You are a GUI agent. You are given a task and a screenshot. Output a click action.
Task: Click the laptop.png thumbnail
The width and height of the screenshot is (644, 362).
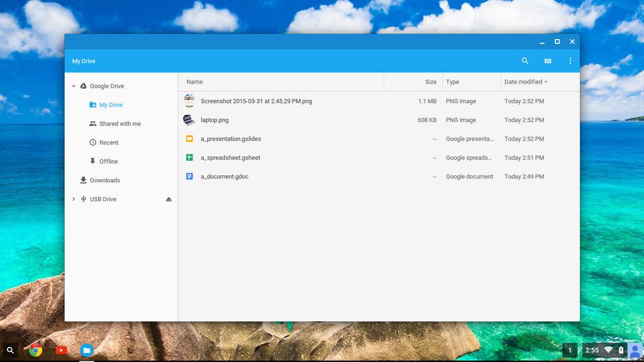pyautogui.click(x=189, y=120)
